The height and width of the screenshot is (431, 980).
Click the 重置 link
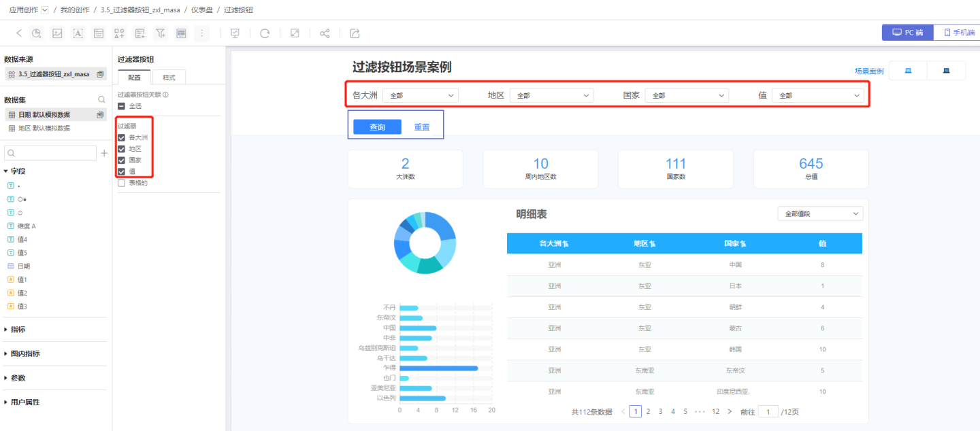click(x=422, y=127)
